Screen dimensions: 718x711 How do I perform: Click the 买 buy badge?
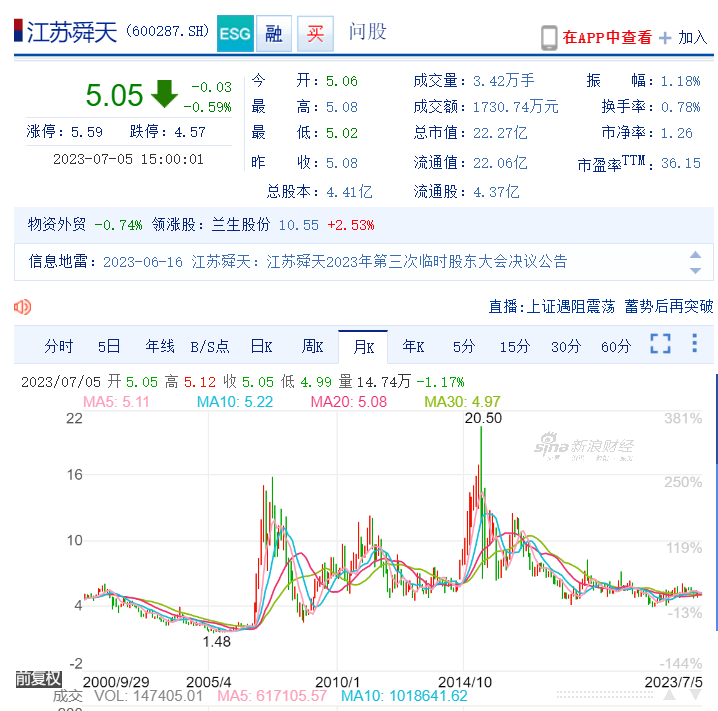pos(315,33)
